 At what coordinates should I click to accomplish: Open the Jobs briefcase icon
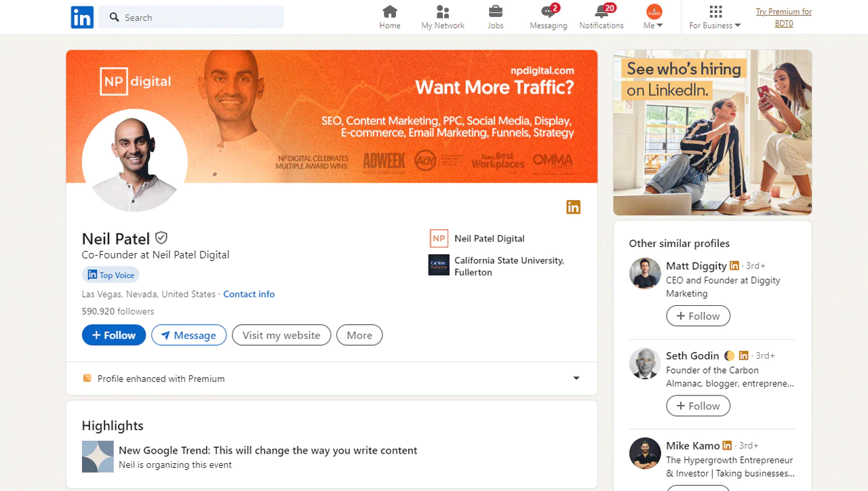(496, 18)
